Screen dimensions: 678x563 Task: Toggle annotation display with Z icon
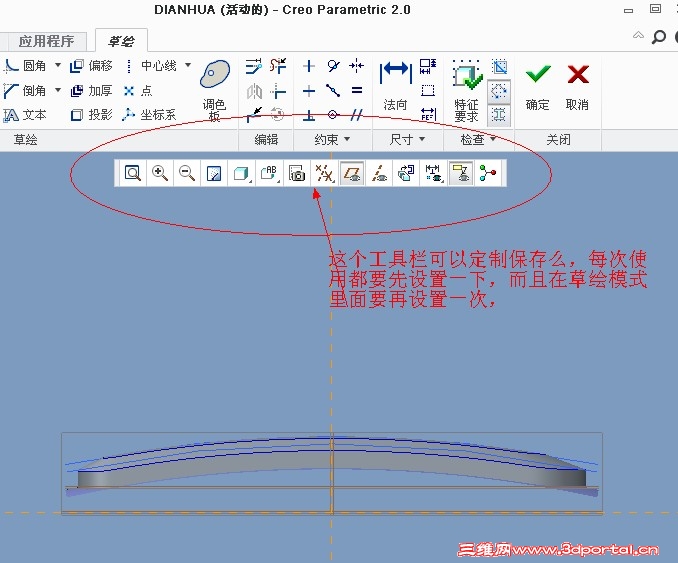461,173
